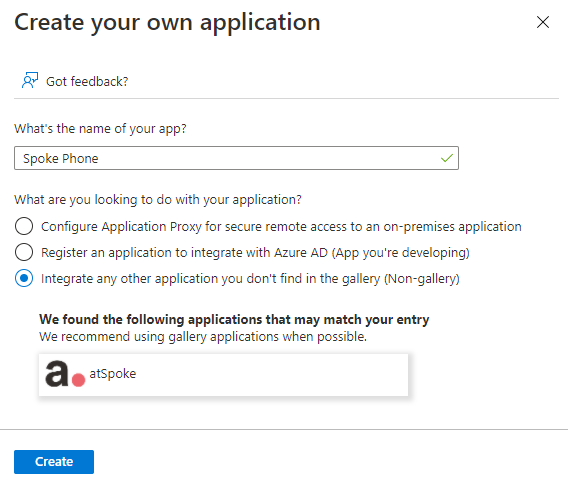Select the Register an application radio button
Viewport: 568px width, 485px height.
click(x=24, y=252)
